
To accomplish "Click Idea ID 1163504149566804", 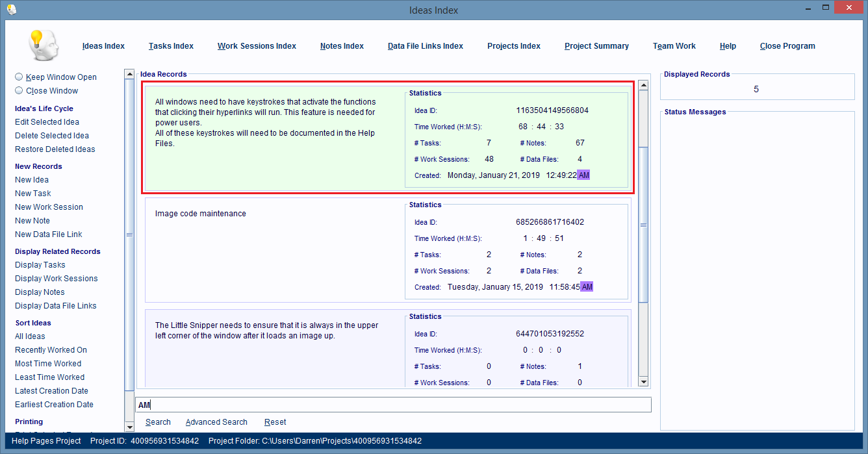I will (x=552, y=110).
